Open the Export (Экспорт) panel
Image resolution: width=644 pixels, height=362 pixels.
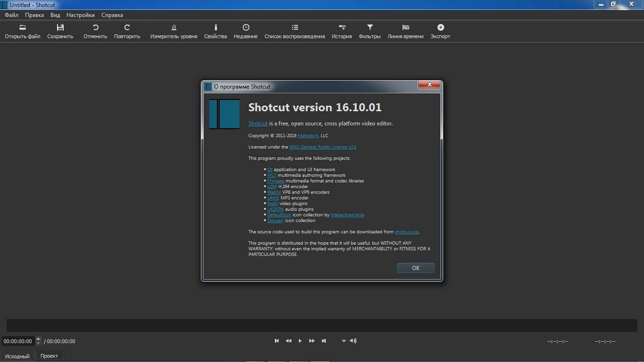(440, 32)
